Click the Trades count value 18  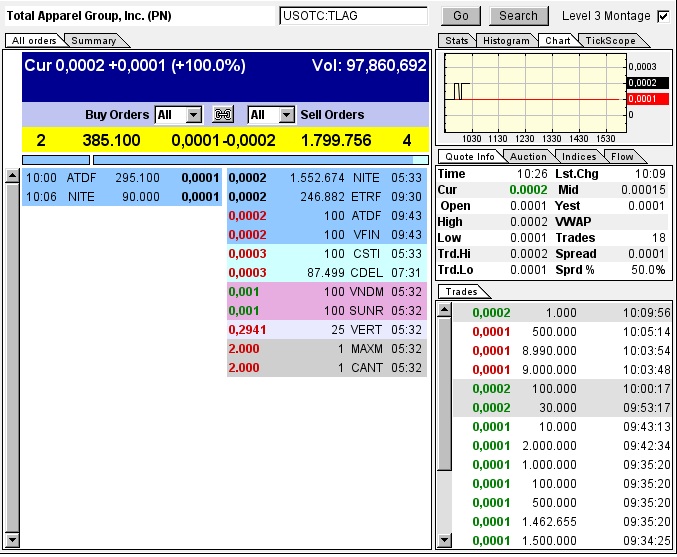click(x=658, y=237)
